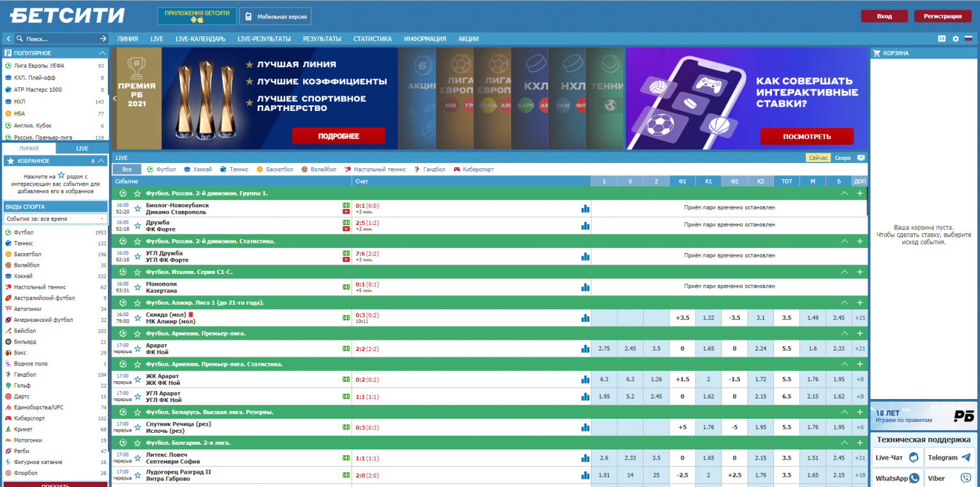Screen dimensions: 980x487
Task: Collapse Россия 2-й дивизион Группа 1 section
Action: click(x=844, y=193)
